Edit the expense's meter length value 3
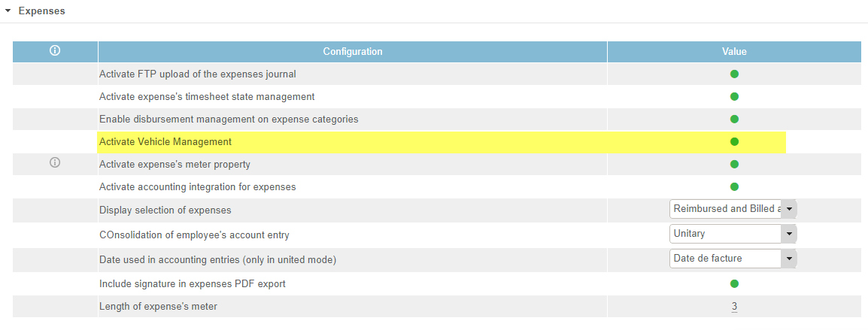This screenshot has height=330, width=868. click(x=734, y=307)
